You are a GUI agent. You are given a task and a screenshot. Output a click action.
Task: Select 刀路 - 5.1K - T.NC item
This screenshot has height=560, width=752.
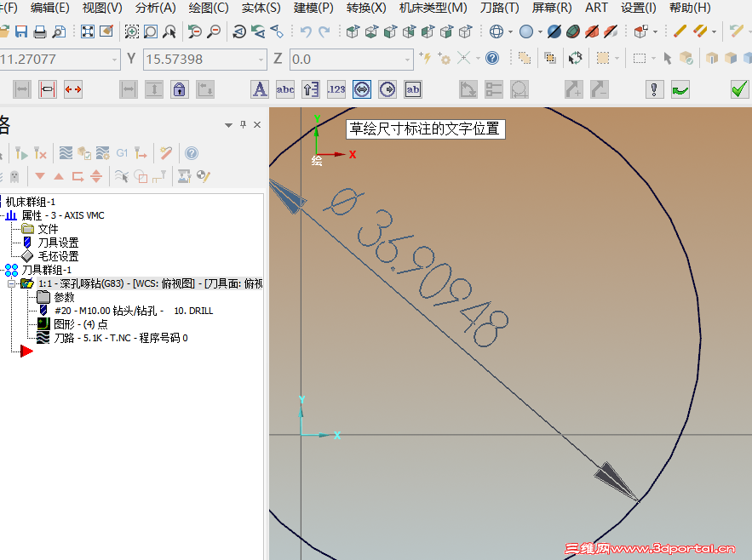click(121, 338)
